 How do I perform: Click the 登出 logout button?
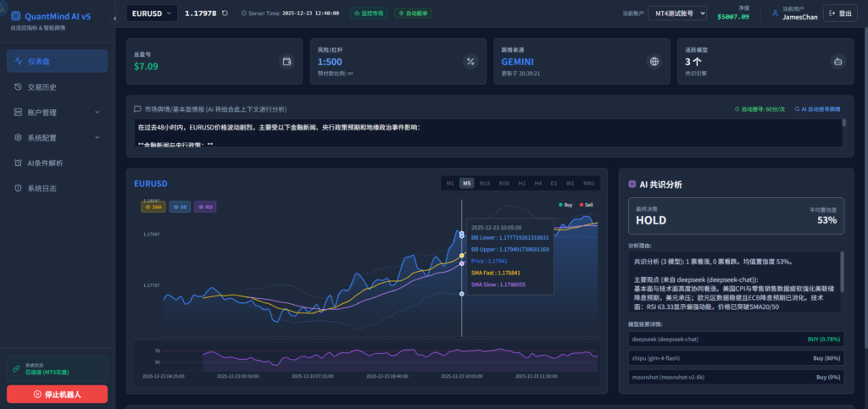[x=840, y=13]
